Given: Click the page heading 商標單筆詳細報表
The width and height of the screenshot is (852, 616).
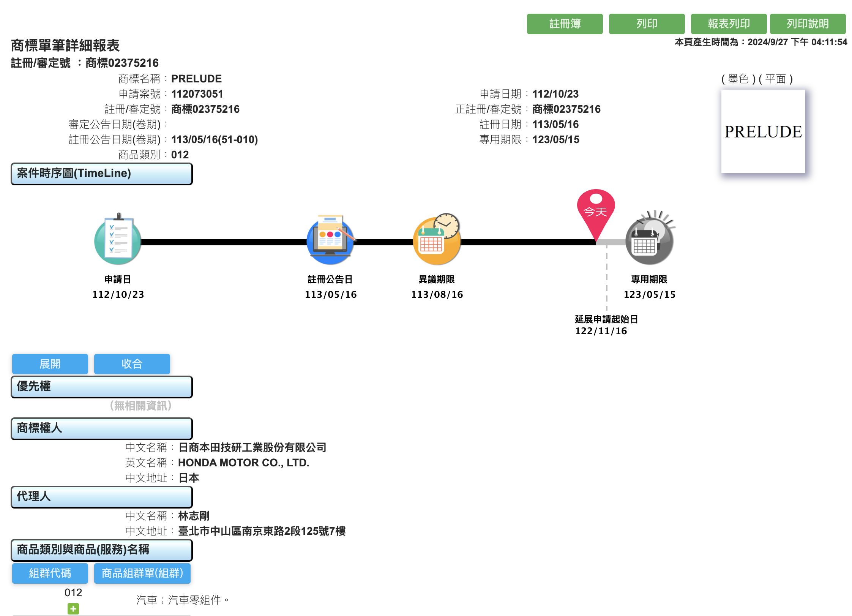Looking at the screenshot, I should coord(65,45).
